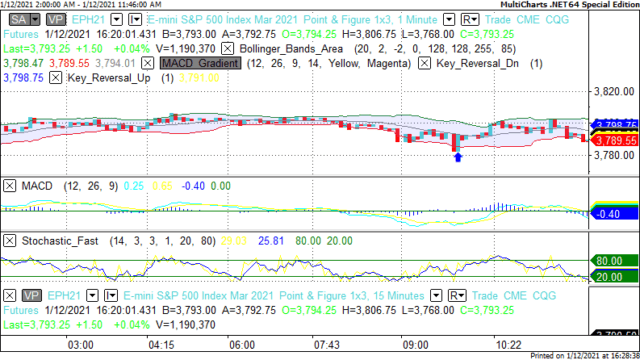Click the green 20.00 stochastic level marker
Viewport: 640px width, 360px height.
614,277
